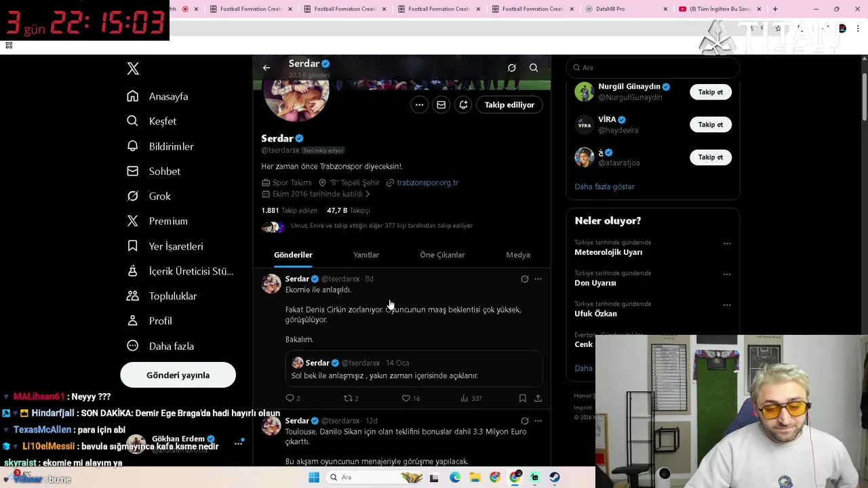Switch to the YouTube Tüm İngiltere tab
This screenshot has height=488, width=868.
pyautogui.click(x=719, y=9)
